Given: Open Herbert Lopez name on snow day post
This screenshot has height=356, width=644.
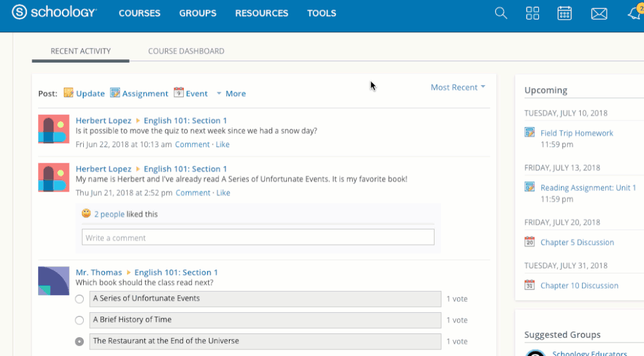Looking at the screenshot, I should tap(104, 121).
